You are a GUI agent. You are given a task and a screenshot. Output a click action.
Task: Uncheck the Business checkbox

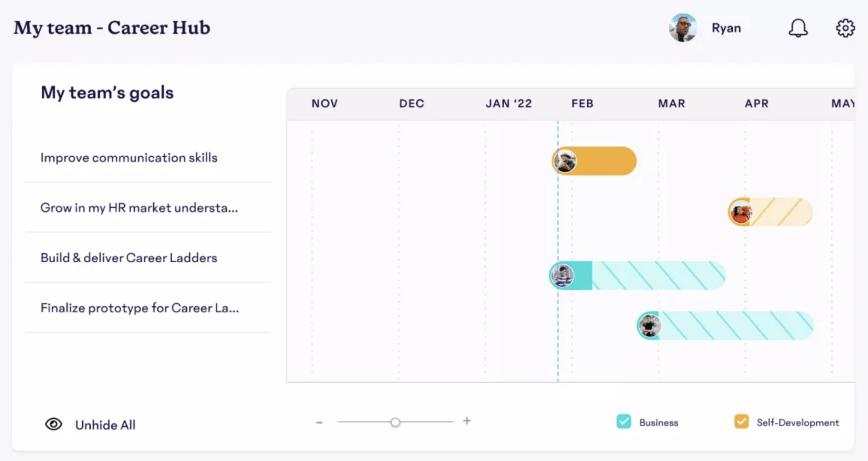click(624, 422)
